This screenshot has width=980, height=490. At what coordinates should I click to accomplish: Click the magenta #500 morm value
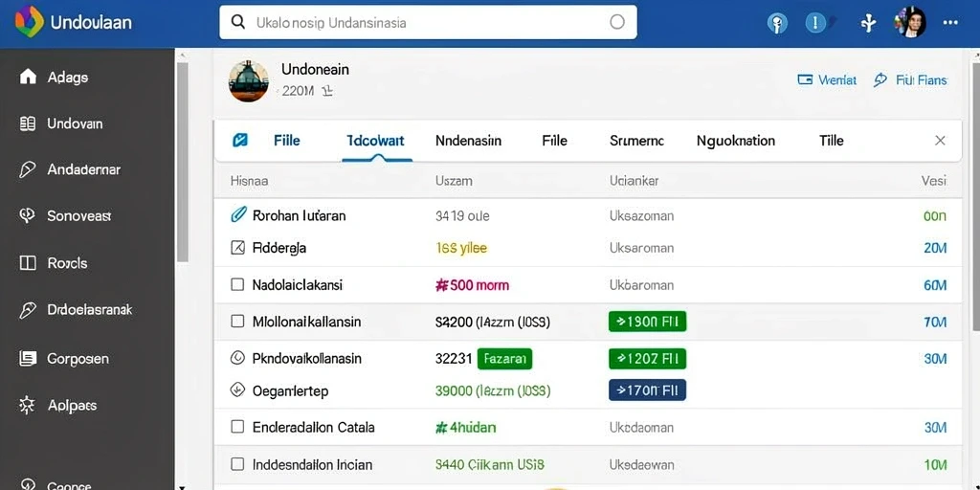click(x=472, y=285)
